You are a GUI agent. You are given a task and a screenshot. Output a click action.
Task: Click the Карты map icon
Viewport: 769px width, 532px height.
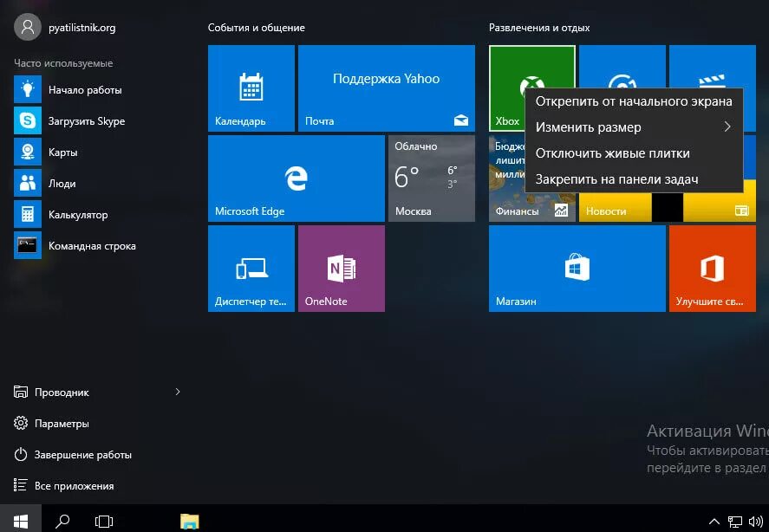click(28, 152)
